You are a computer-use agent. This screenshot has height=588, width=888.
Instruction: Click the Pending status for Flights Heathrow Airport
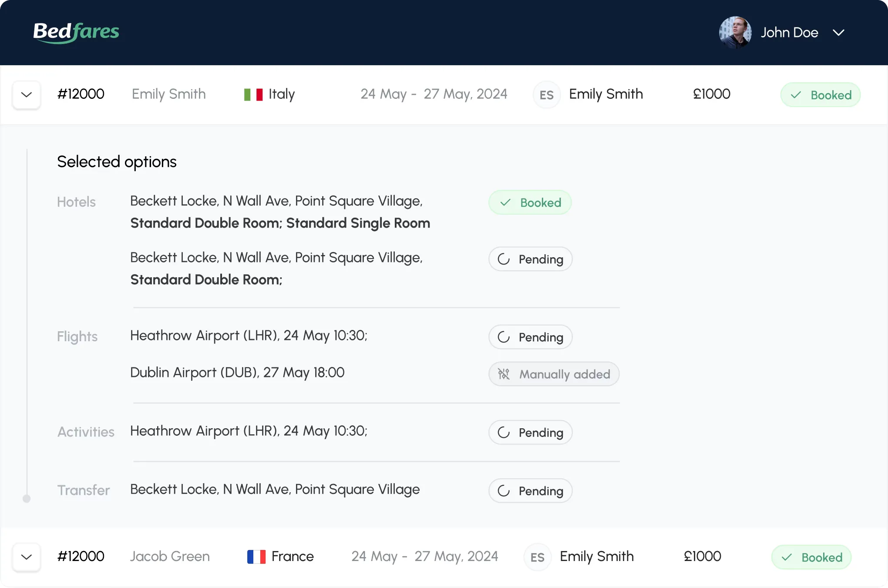click(530, 337)
